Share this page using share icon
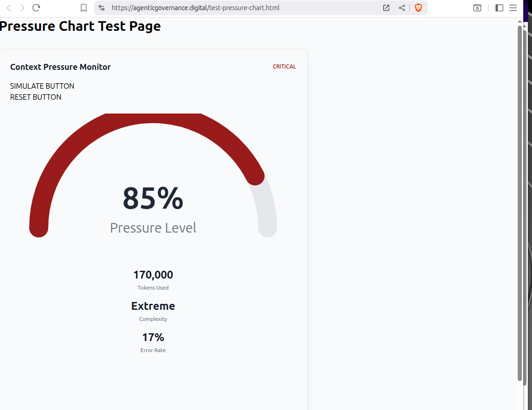Viewport: 532px width, 410px height. (402, 8)
